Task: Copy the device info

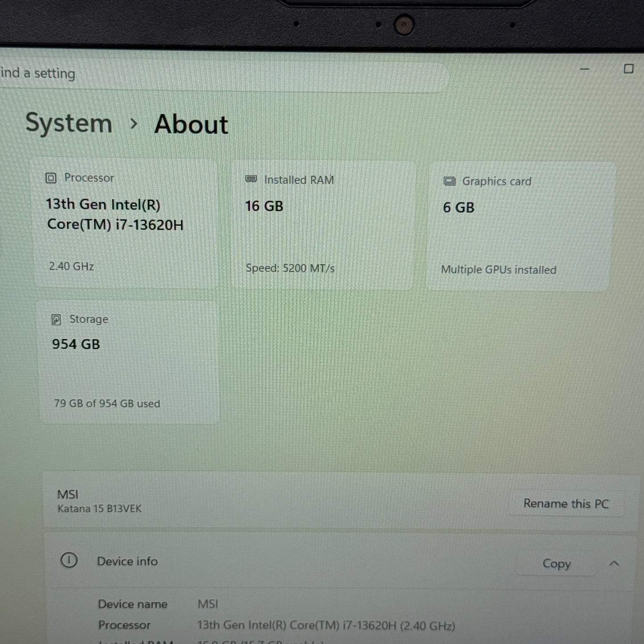Action: (556, 563)
